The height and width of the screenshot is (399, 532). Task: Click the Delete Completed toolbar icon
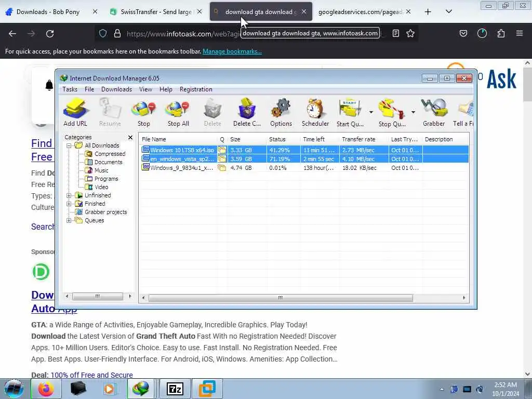(x=247, y=112)
